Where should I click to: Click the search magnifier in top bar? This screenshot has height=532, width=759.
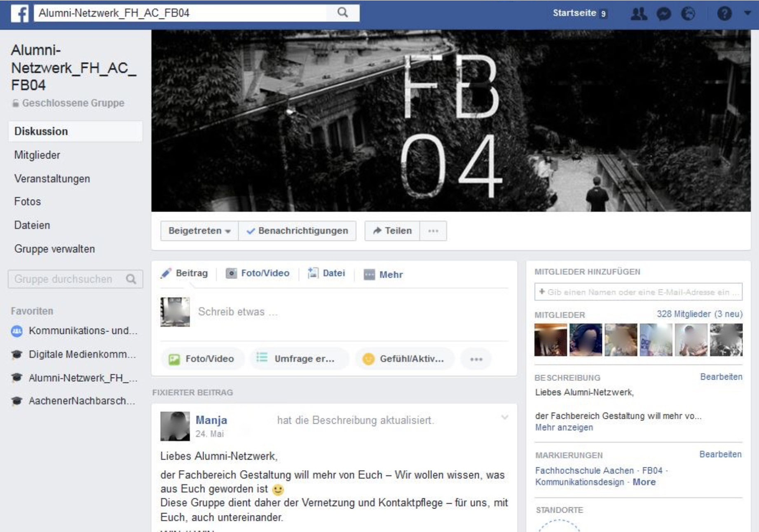point(342,13)
